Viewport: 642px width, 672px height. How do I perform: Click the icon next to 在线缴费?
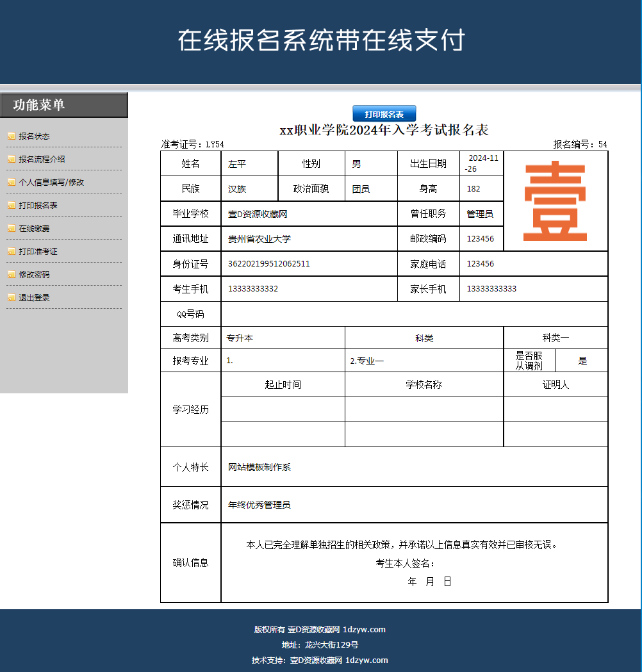click(12, 228)
